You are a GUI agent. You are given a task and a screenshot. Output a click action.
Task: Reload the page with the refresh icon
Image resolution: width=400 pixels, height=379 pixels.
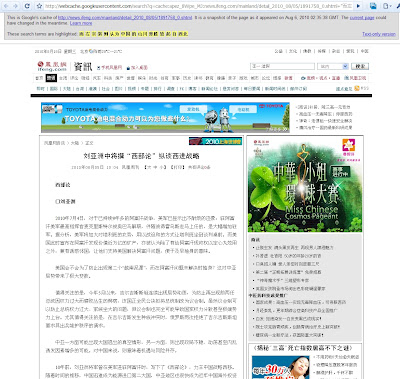point(27,6)
